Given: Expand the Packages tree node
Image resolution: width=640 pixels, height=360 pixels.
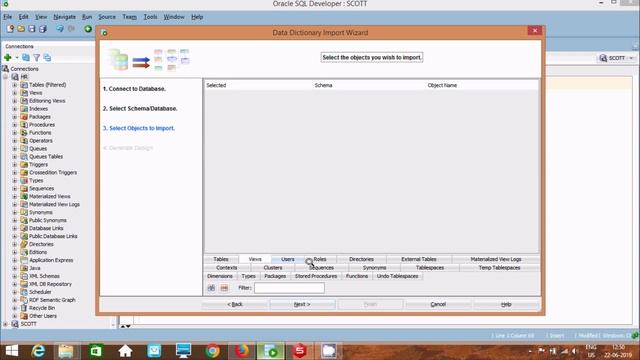Looking at the screenshot, I should click(15, 117).
